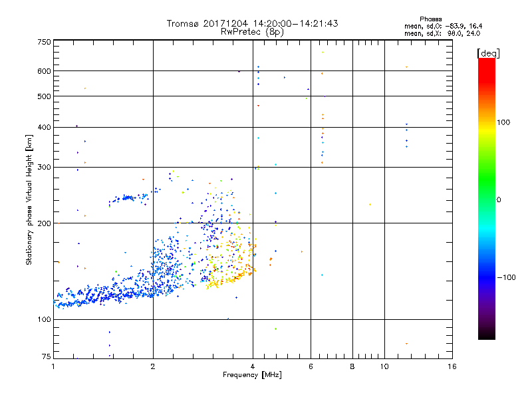This screenshot has height=399, width=532.
Task: Click the plot title 'Tromsø 20171204 14:20:00-14:21:43'
Action: (252, 23)
